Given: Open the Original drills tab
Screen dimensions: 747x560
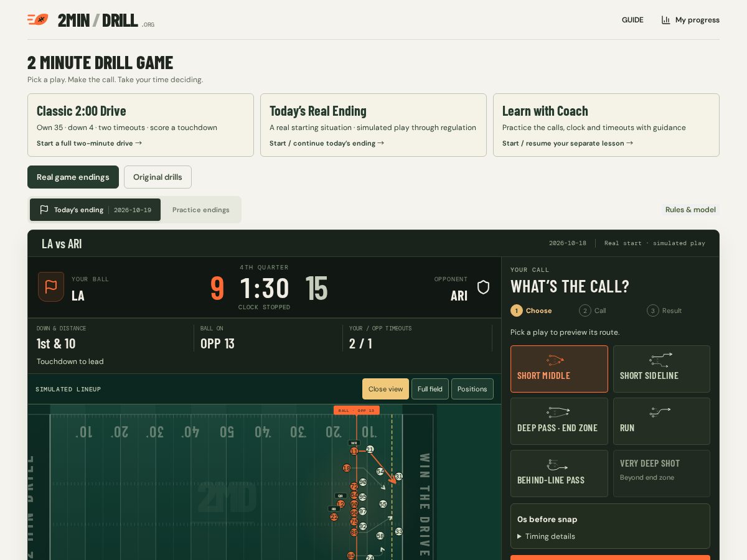Looking at the screenshot, I should (157, 177).
